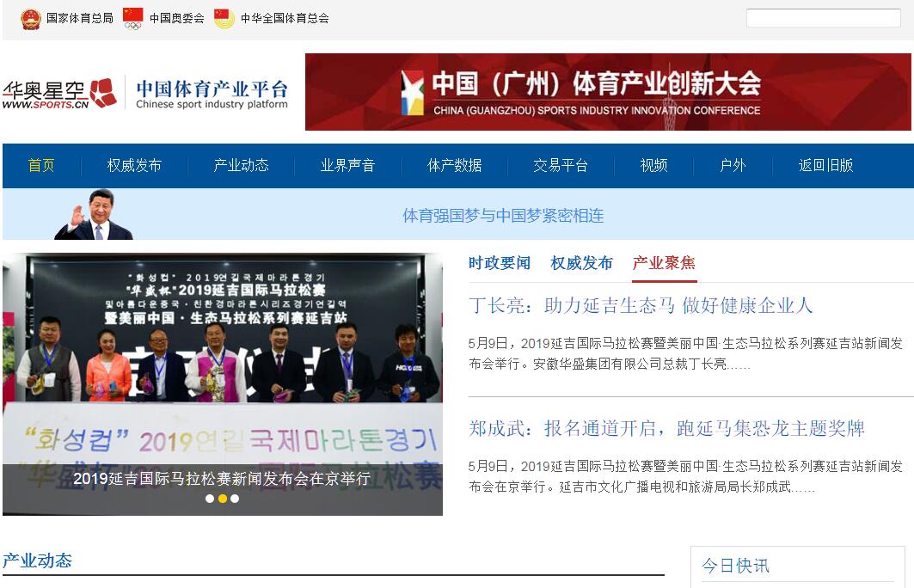914x588 pixels.
Task: Select the first carousel dot indicator
Action: tap(210, 499)
